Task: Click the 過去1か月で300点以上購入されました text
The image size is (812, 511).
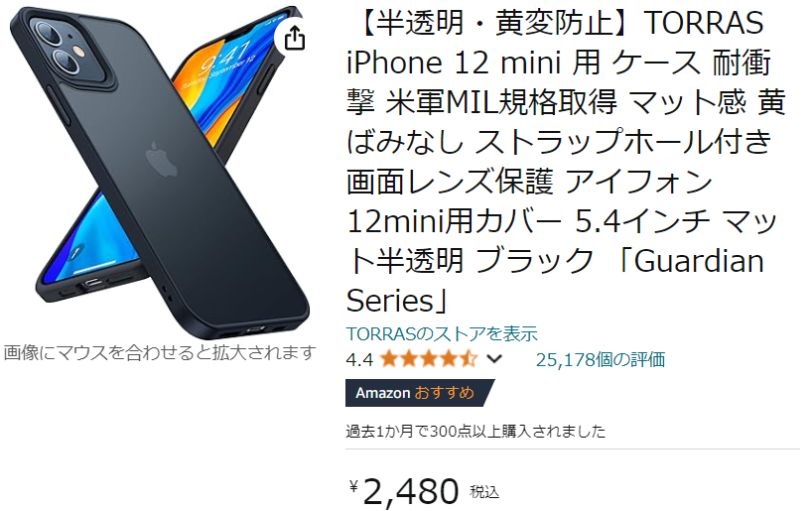Action: tap(475, 431)
